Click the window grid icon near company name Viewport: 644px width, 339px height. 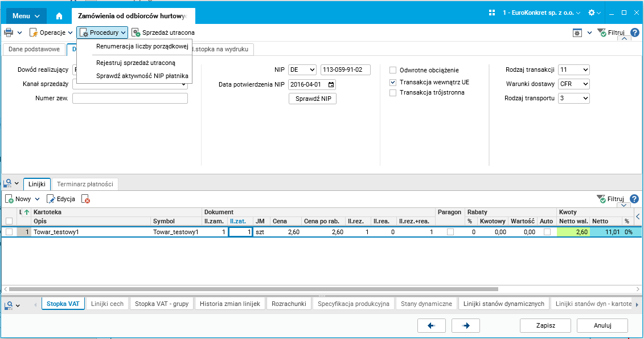[x=491, y=13]
